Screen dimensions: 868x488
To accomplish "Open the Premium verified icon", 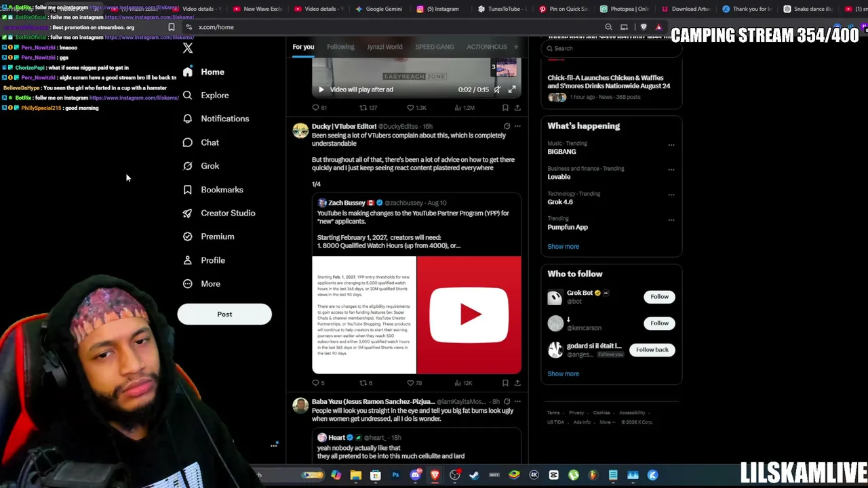I will [x=188, y=237].
